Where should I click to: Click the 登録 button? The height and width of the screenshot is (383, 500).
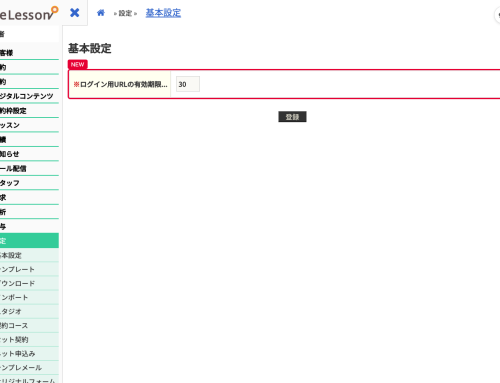tap(292, 117)
